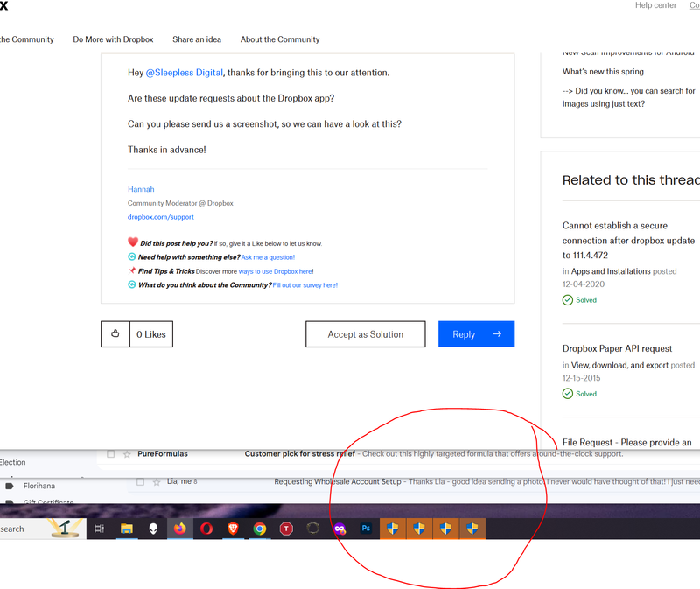Open Dropbox Paper API request thread
The height and width of the screenshot is (589, 700).
617,348
